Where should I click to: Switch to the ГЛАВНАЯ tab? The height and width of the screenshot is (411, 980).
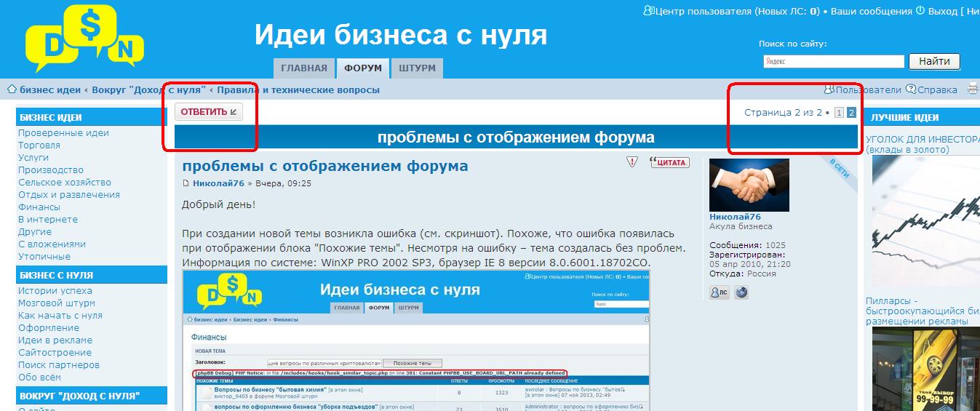pyautogui.click(x=304, y=68)
